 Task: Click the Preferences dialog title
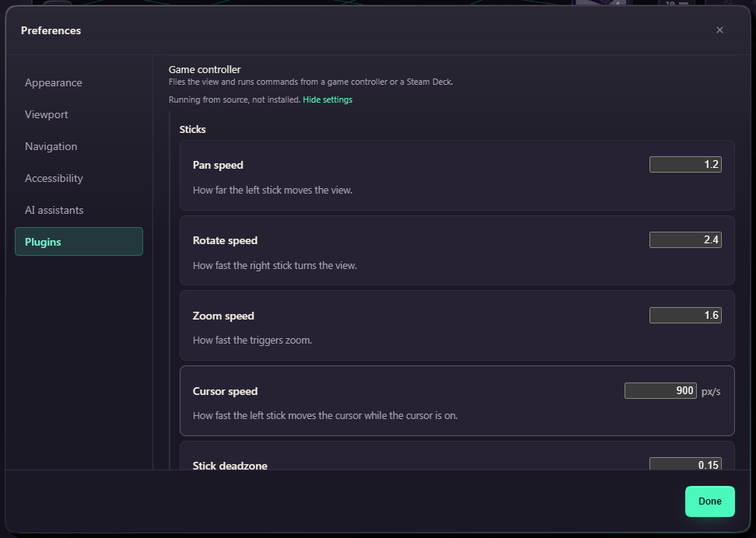tap(51, 30)
